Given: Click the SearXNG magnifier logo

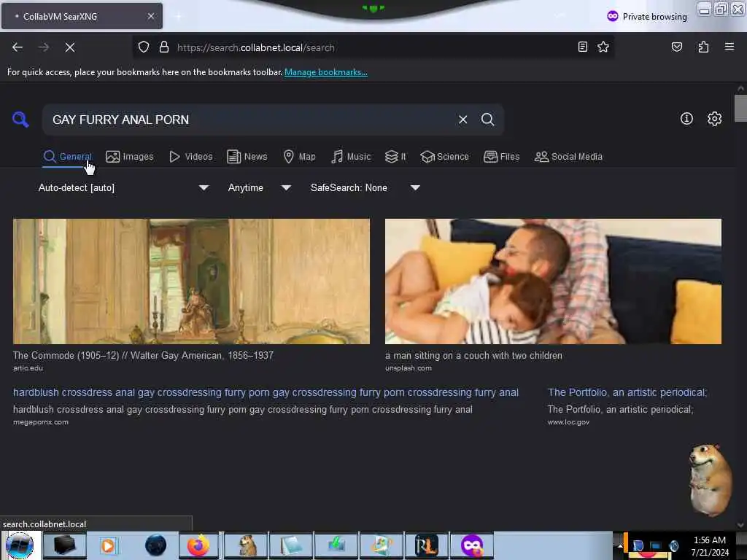Looking at the screenshot, I should (20, 119).
